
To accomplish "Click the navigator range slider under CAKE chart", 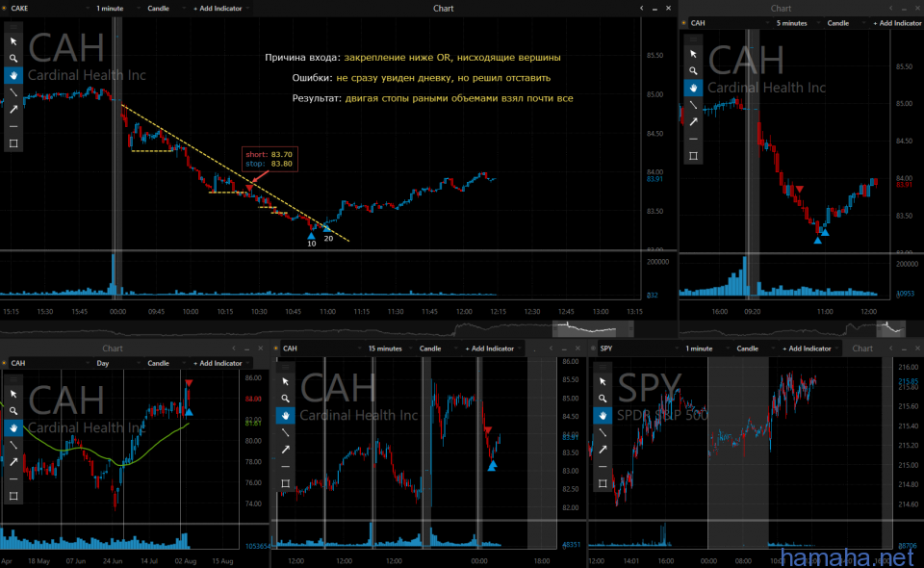I will (x=593, y=328).
